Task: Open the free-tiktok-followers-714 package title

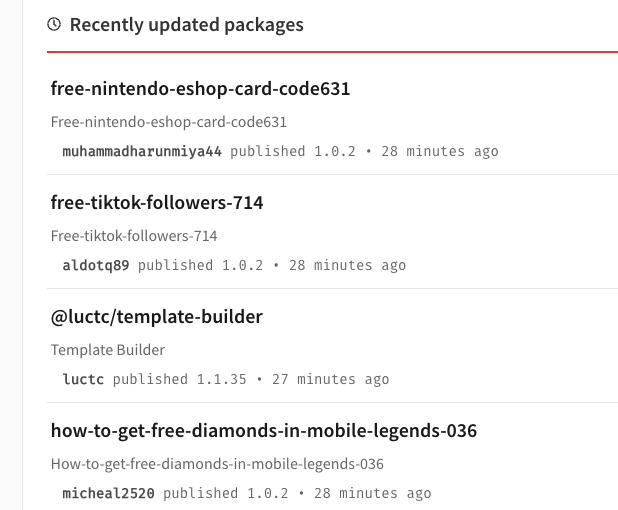Action: pos(157,203)
